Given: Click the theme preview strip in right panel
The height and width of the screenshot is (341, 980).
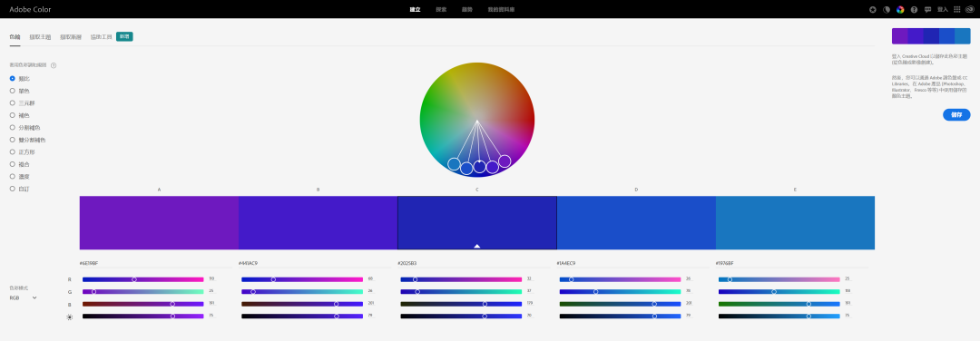Looking at the screenshot, I should tap(931, 36).
